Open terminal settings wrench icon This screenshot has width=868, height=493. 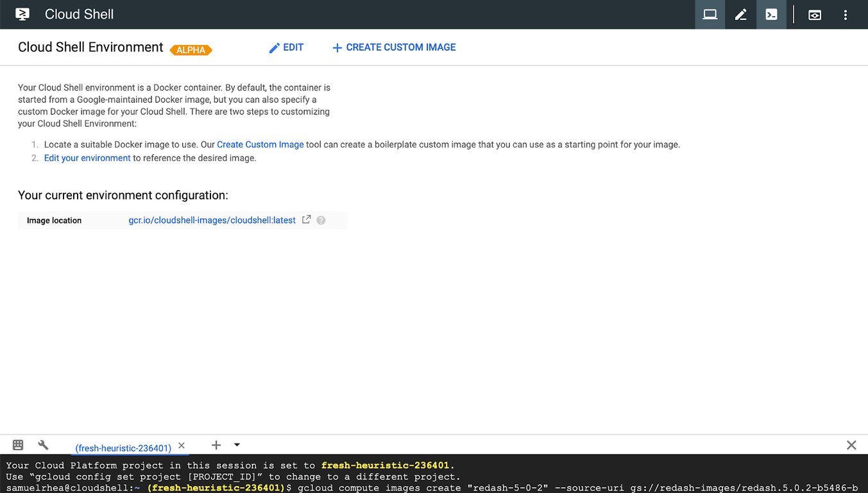coord(44,445)
